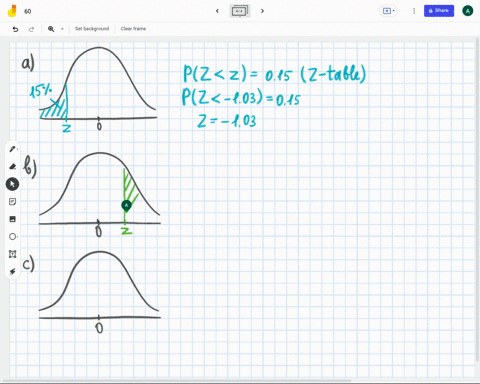
Task: Open the Google account avatar
Action: coord(467,11)
